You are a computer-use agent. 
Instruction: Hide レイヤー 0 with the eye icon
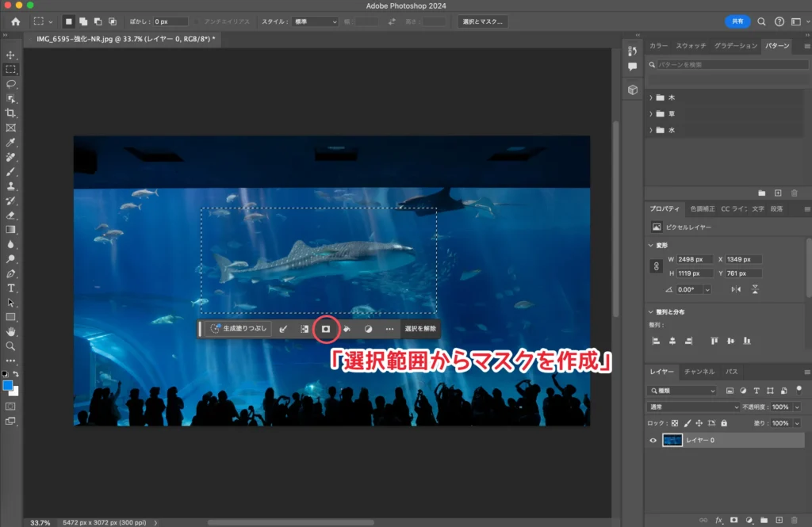tap(653, 441)
